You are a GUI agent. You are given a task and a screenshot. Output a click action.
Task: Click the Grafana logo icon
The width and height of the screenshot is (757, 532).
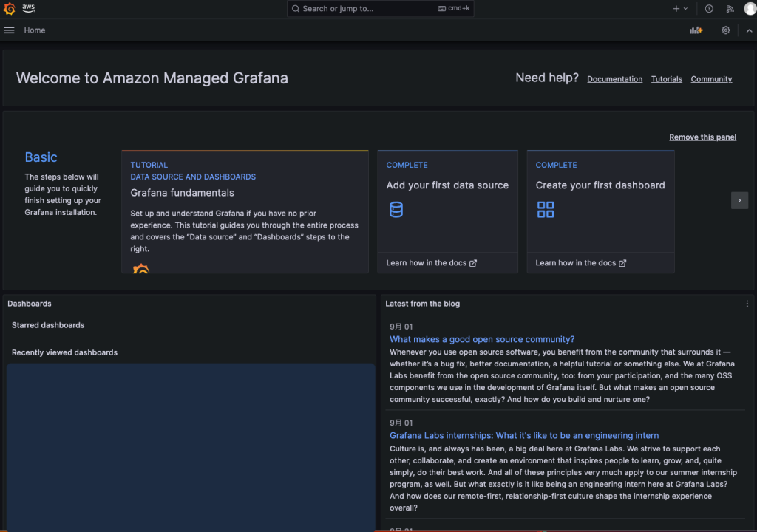point(8,8)
